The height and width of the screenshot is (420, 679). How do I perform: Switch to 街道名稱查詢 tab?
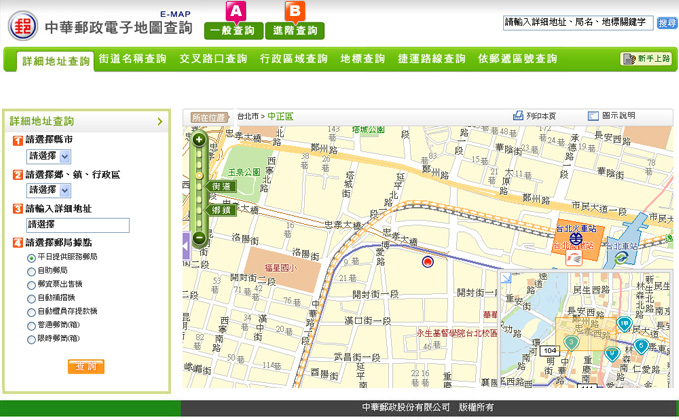[x=133, y=58]
